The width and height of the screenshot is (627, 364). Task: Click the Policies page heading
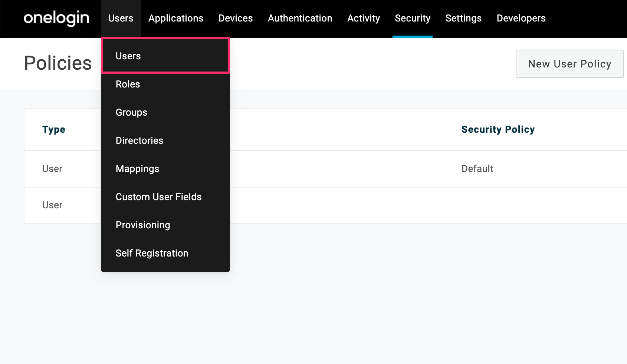pos(58,63)
